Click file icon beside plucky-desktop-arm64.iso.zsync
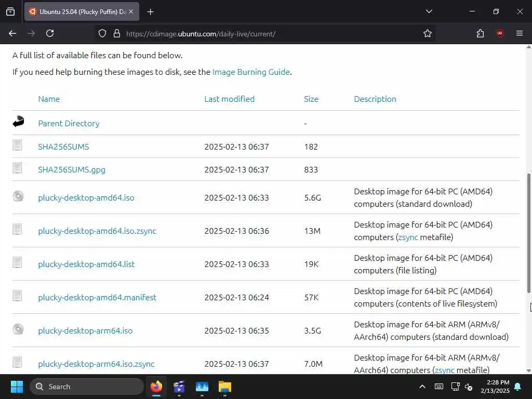 17,362
